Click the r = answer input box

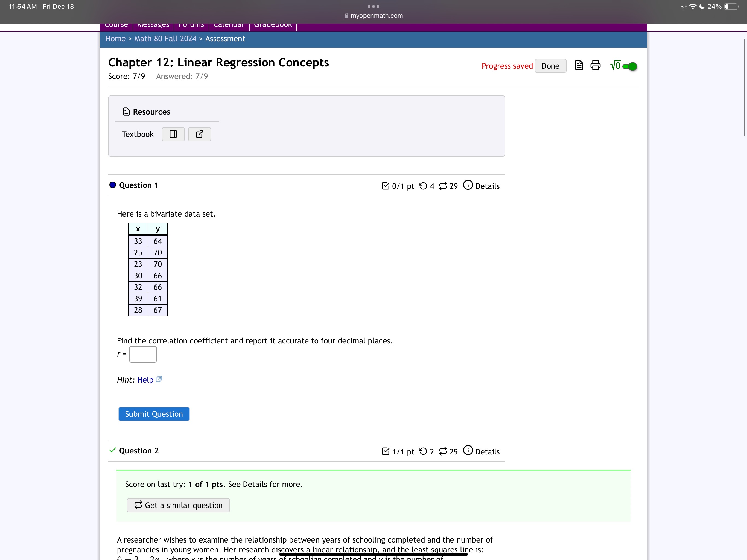pos(143,354)
